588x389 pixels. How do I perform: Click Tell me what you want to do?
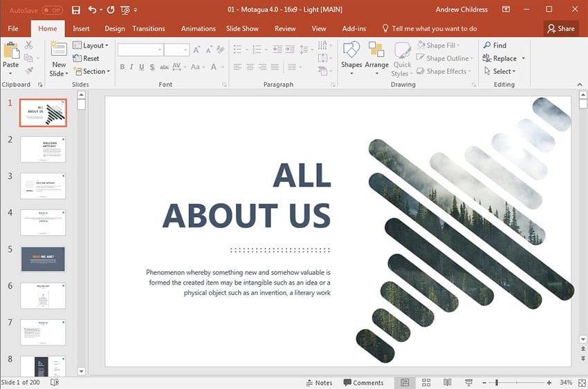coord(430,28)
